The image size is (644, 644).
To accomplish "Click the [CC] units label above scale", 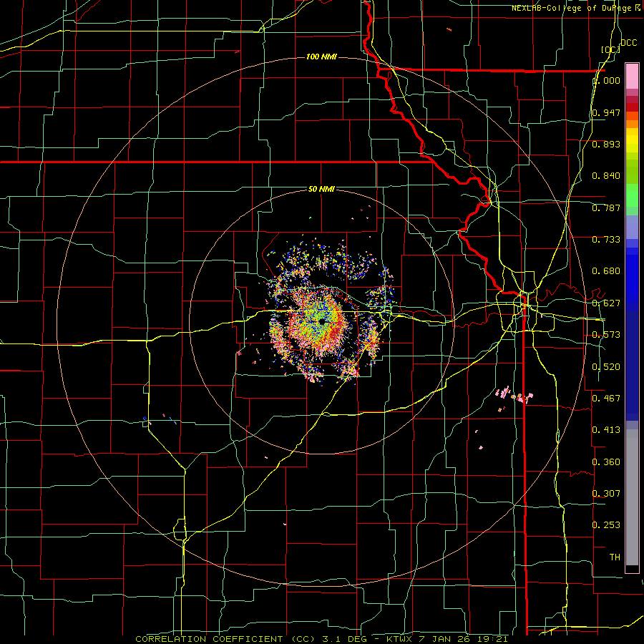I will coord(610,49).
